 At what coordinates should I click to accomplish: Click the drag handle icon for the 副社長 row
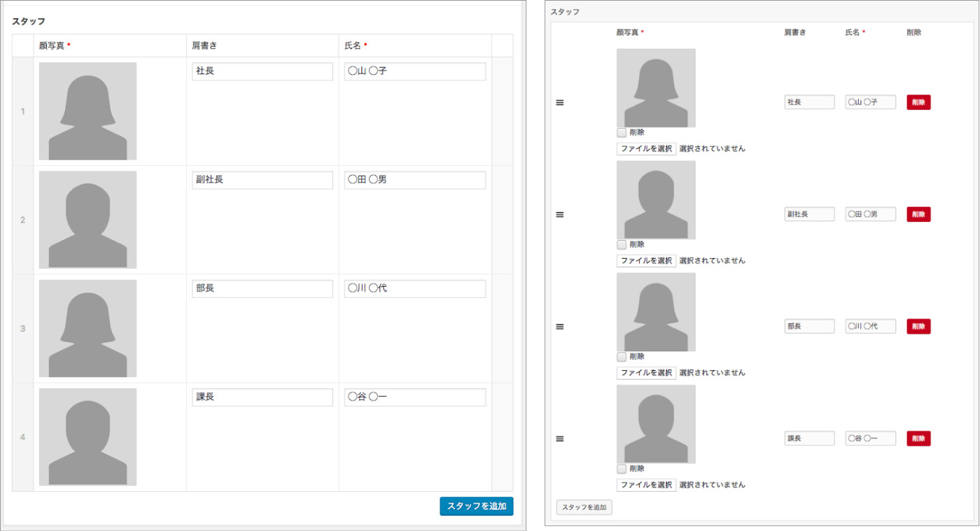(560, 215)
